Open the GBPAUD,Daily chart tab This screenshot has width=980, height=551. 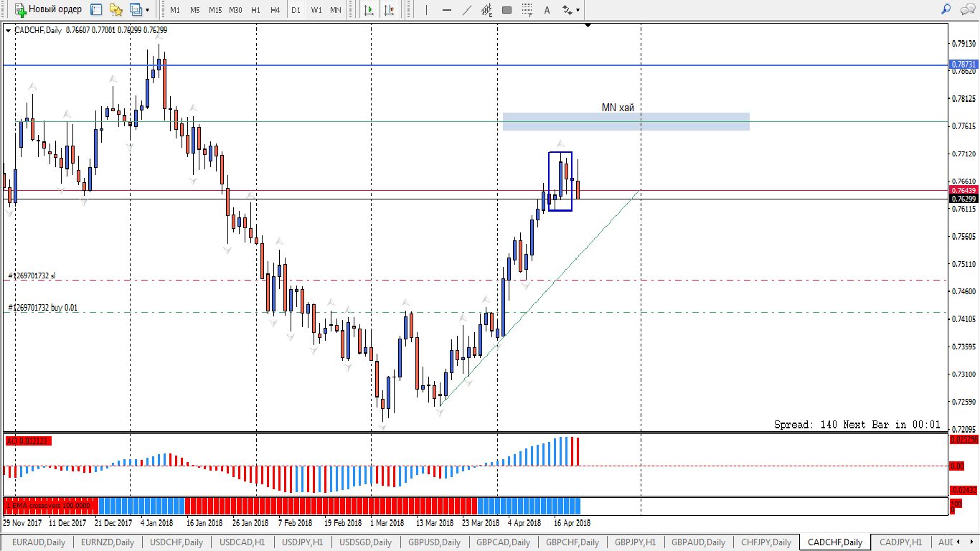pyautogui.click(x=699, y=542)
